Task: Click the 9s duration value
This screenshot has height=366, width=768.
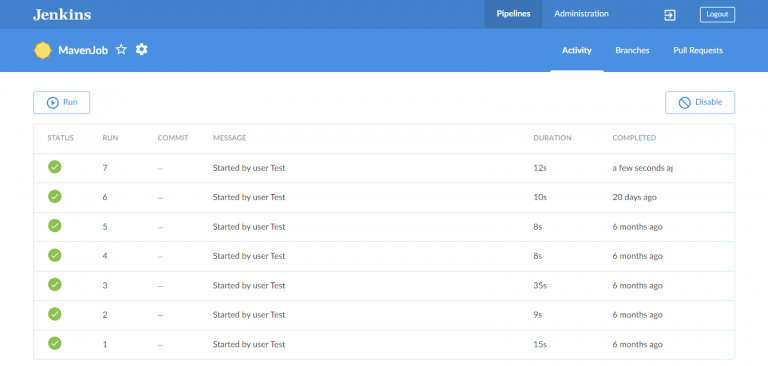Action: 538,315
